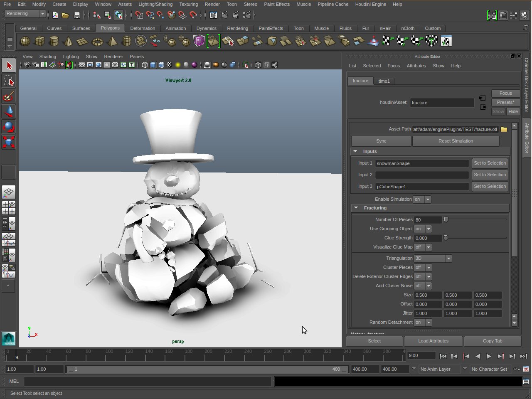Activate the Scale Tool

click(9, 142)
